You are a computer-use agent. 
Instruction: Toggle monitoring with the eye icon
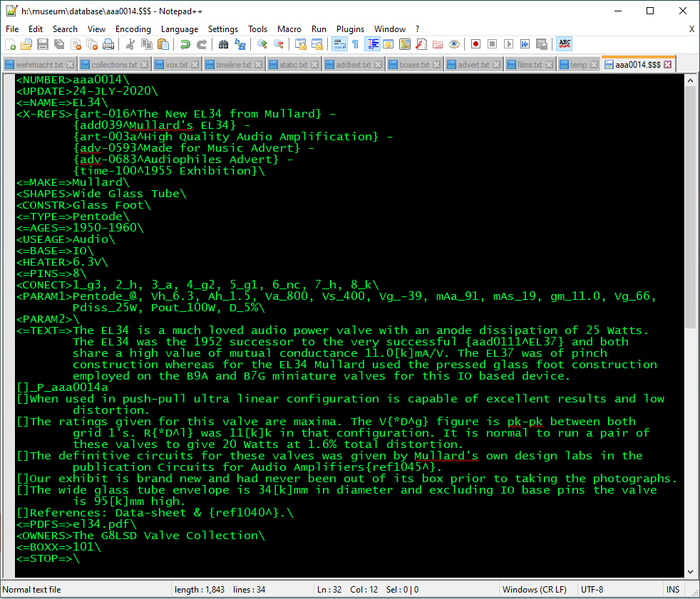point(454,43)
